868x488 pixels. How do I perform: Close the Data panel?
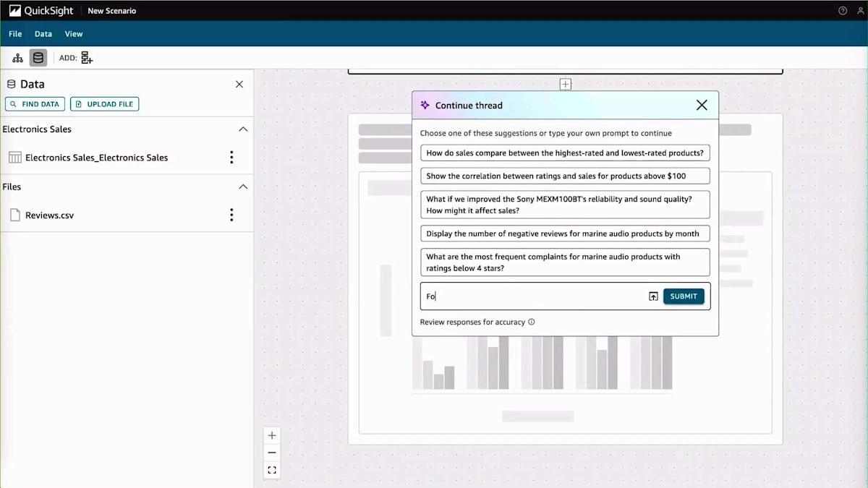(x=239, y=85)
